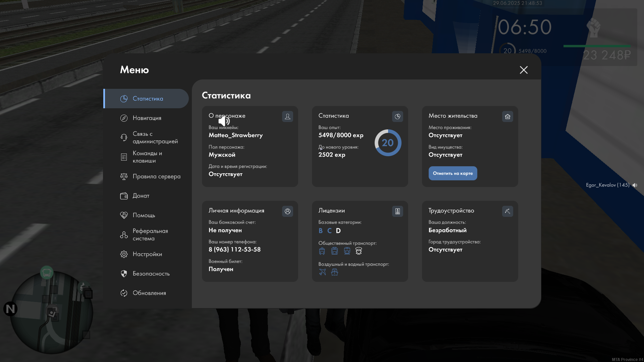The width and height of the screenshot is (644, 362).
Task: Click the 2502 exp remaining value
Action: [332, 155]
